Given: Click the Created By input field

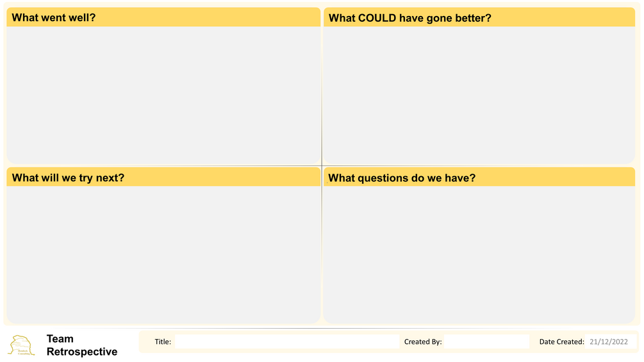Looking at the screenshot, I should tap(486, 342).
